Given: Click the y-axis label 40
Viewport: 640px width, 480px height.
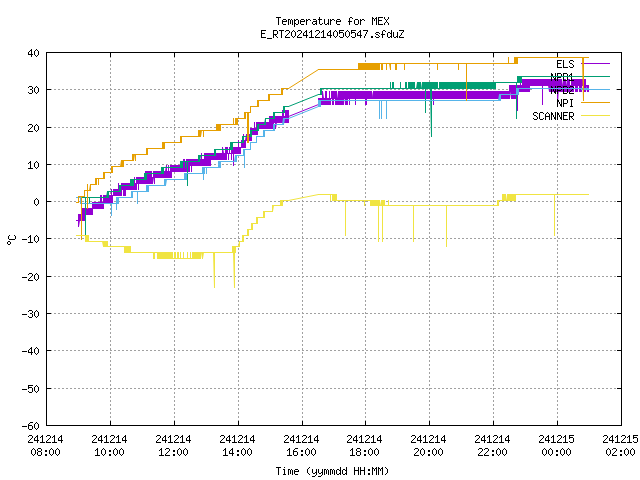Looking at the screenshot, I should tap(33, 53).
